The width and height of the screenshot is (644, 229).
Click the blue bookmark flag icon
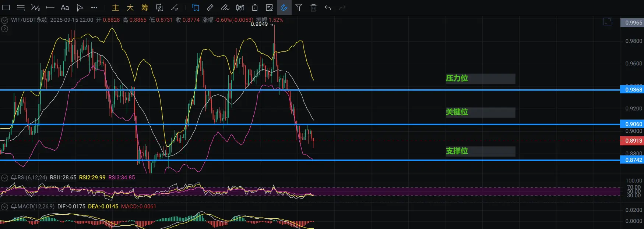point(196,7)
